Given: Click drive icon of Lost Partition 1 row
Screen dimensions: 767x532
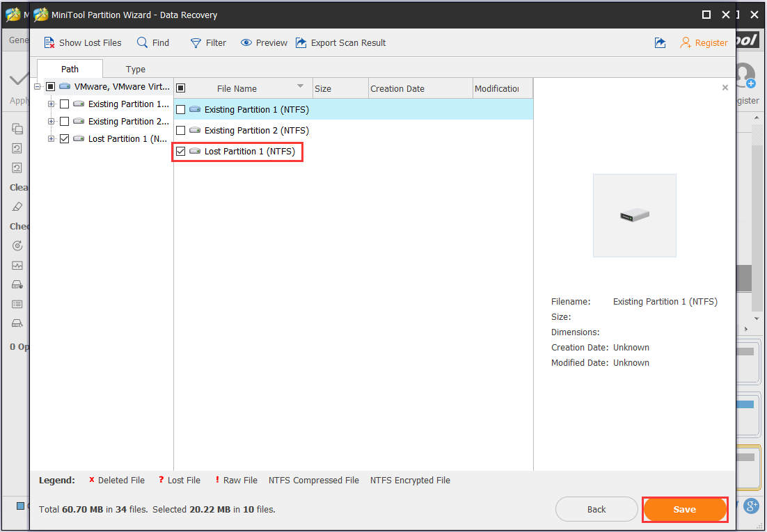Looking at the screenshot, I should 195,152.
